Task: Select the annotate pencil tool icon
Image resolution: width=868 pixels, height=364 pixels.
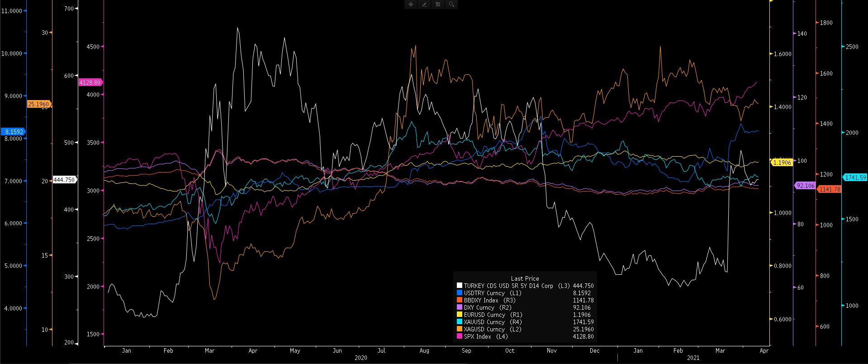Action: [x=424, y=5]
